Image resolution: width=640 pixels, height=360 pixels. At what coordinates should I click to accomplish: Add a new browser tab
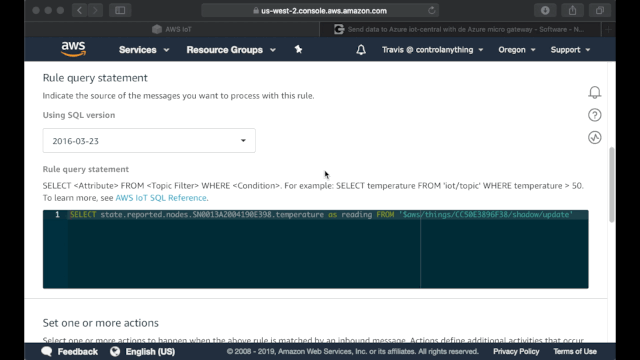pyautogui.click(x=608, y=29)
